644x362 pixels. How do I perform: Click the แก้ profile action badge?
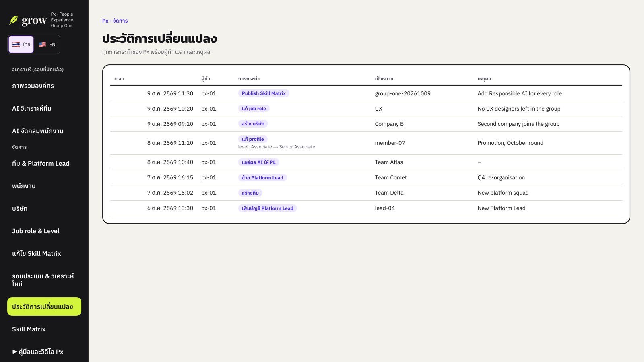coord(253,139)
